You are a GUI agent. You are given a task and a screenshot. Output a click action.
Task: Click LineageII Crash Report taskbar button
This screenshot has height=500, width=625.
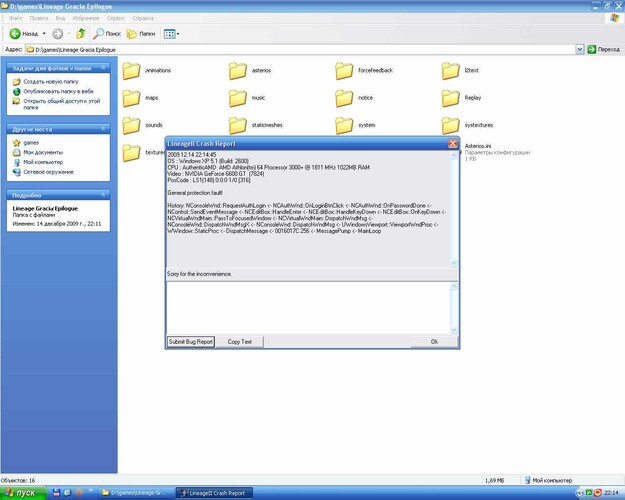[214, 493]
